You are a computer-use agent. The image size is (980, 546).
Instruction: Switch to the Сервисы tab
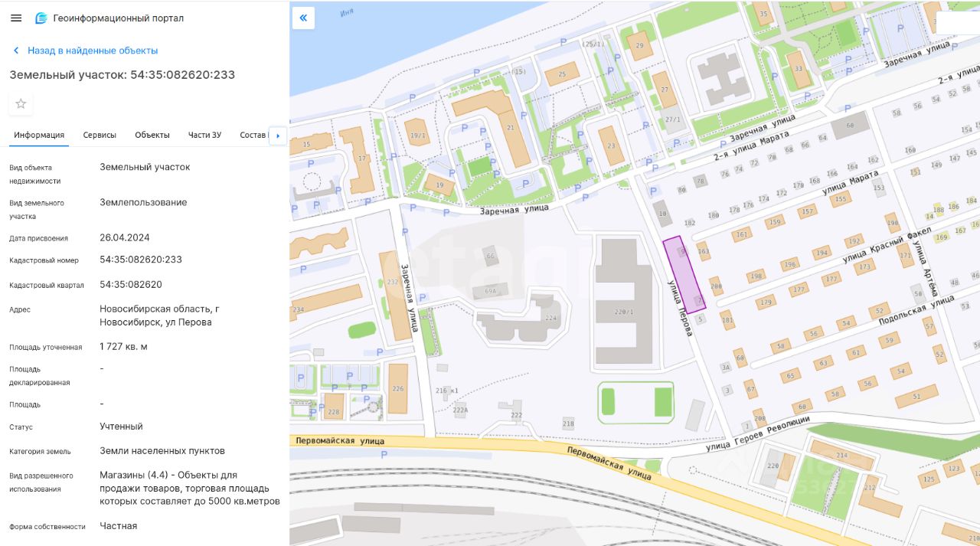[x=100, y=135]
